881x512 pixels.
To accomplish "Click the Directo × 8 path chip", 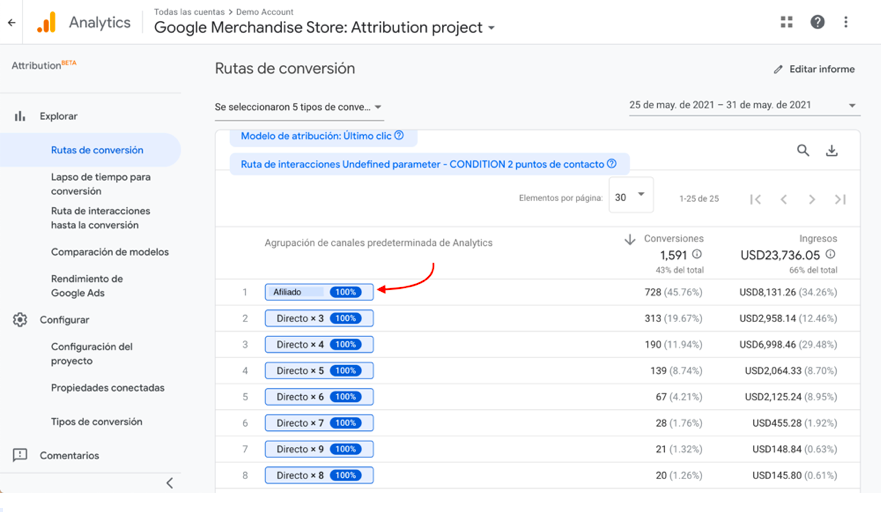I will (x=319, y=475).
